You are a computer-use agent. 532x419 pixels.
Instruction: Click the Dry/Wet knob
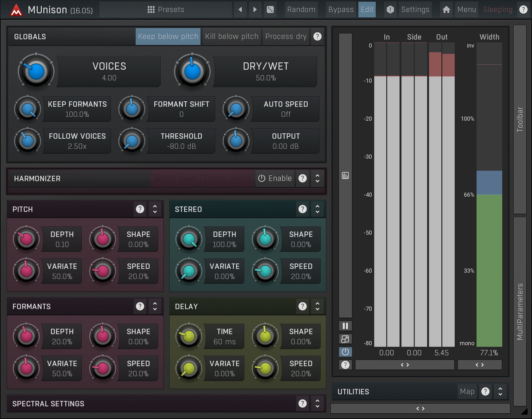(192, 72)
